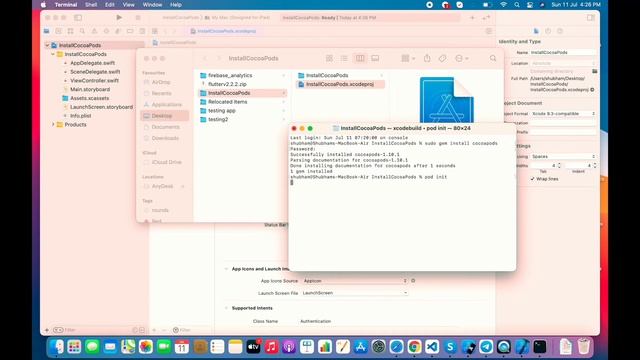Click the Xcode Run (play) button
This screenshot has width=640, height=360.
coord(119,18)
